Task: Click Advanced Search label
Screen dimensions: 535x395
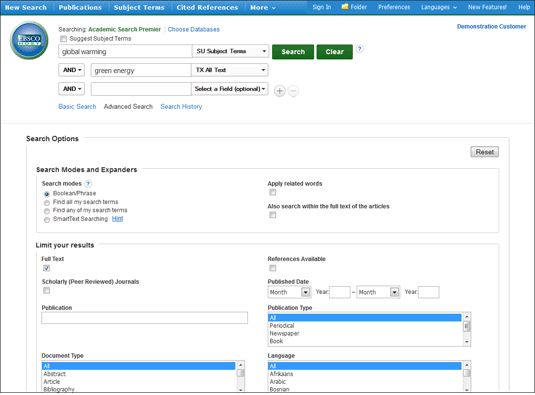Action: tap(128, 107)
